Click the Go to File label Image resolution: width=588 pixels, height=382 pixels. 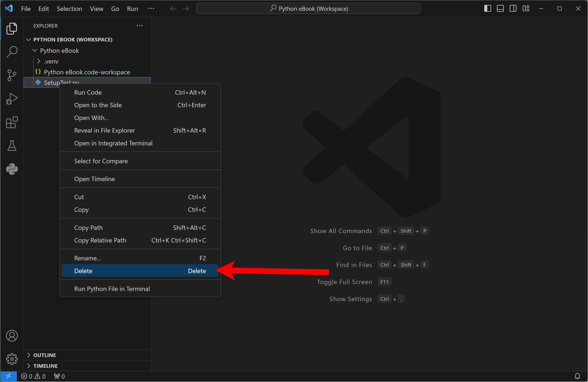pos(357,248)
